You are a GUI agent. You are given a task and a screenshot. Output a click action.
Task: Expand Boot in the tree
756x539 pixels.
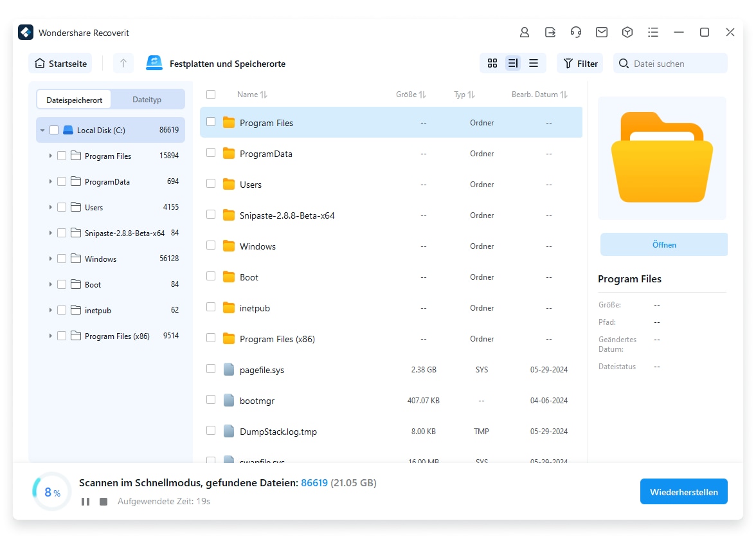(x=50, y=284)
